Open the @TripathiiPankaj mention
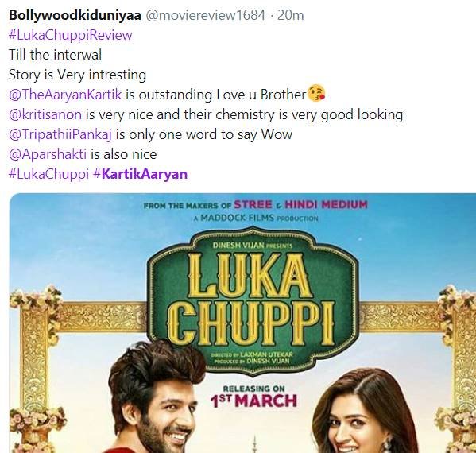476x453 pixels. [x=60, y=134]
